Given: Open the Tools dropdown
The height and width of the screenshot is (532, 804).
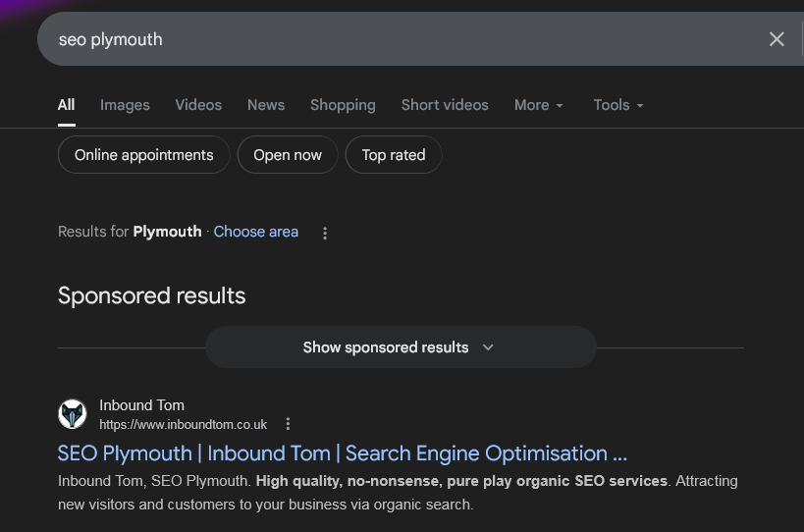Looking at the screenshot, I should point(618,105).
